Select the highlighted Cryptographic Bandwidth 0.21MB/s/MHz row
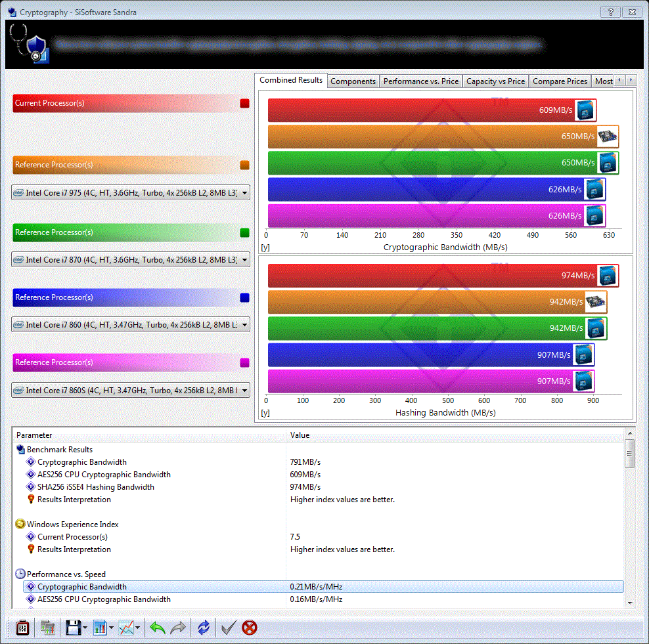 [x=323, y=586]
